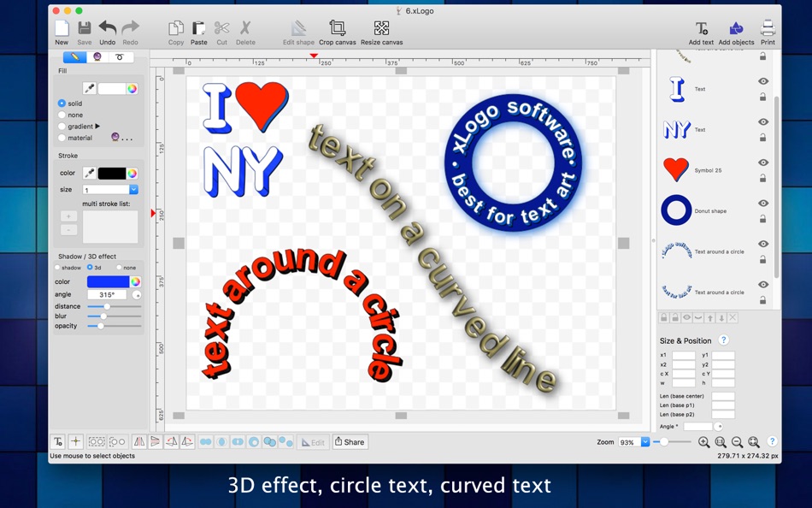Pick fill color with the eyedropper
812x508 pixels.
click(90, 89)
